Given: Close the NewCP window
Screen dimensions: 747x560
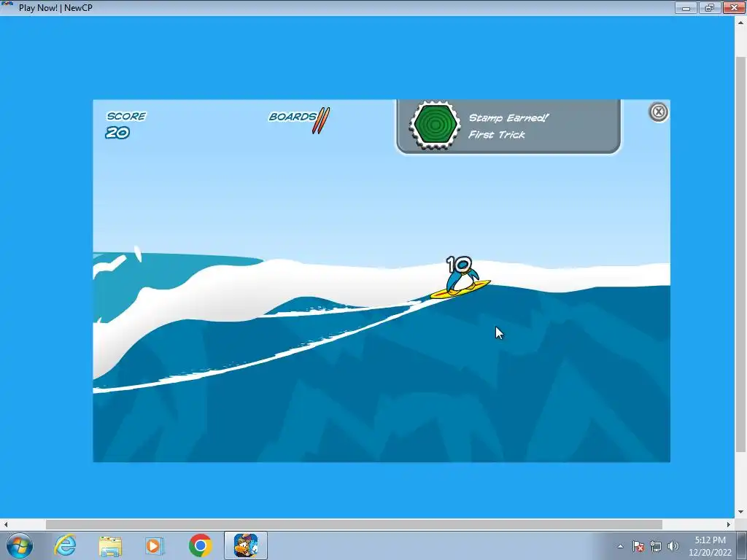Looking at the screenshot, I should 734,7.
